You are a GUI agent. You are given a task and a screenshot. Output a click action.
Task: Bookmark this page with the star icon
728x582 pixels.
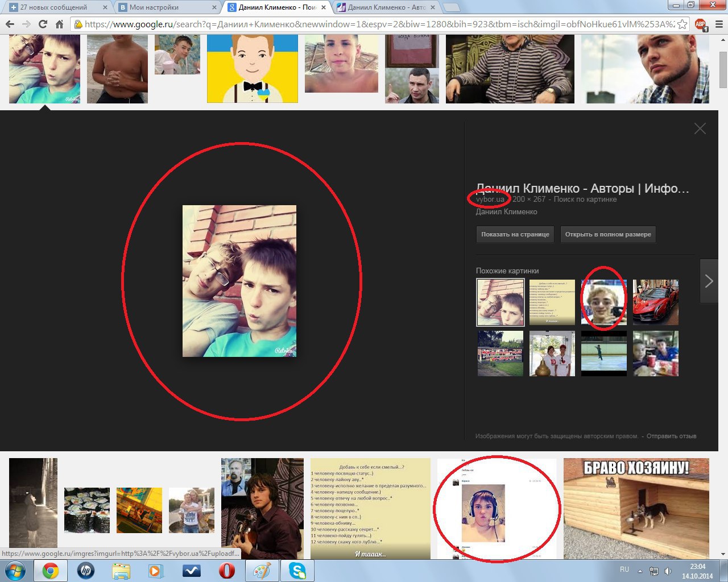tap(682, 24)
